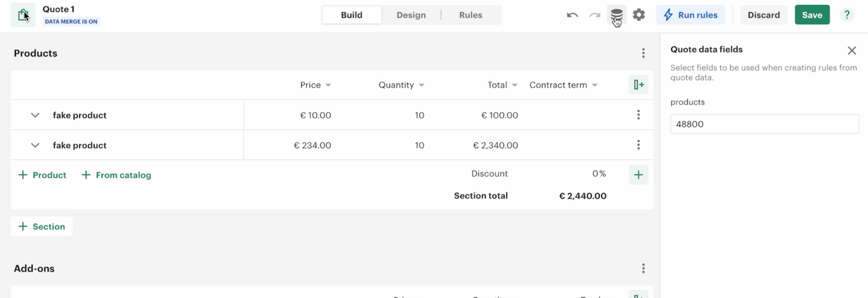Save the quote
Viewport: 868px width, 298px height.
point(812,15)
